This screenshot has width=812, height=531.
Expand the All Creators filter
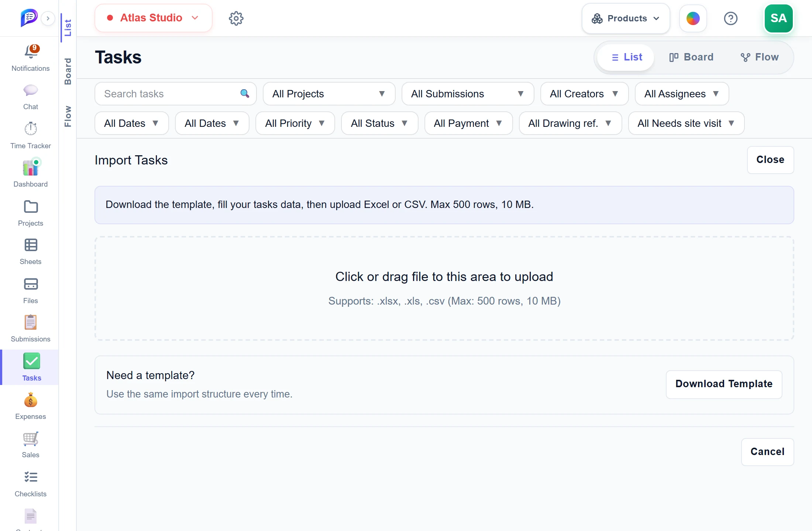click(x=585, y=94)
